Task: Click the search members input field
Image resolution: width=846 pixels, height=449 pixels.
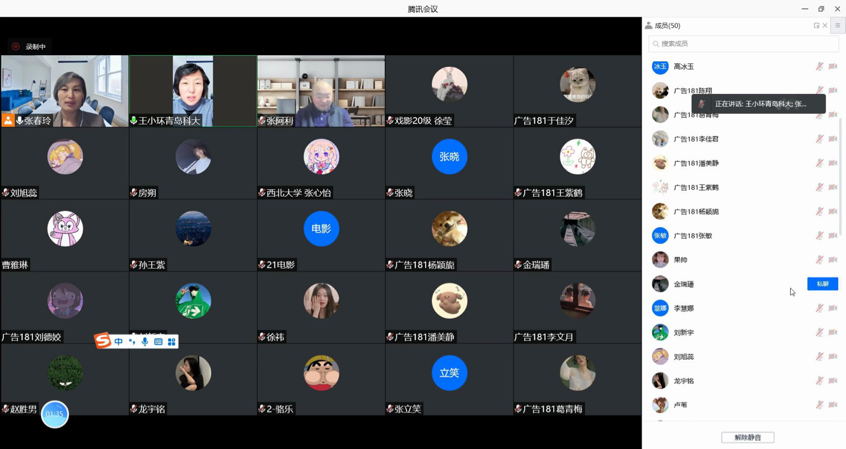Action: click(x=744, y=44)
